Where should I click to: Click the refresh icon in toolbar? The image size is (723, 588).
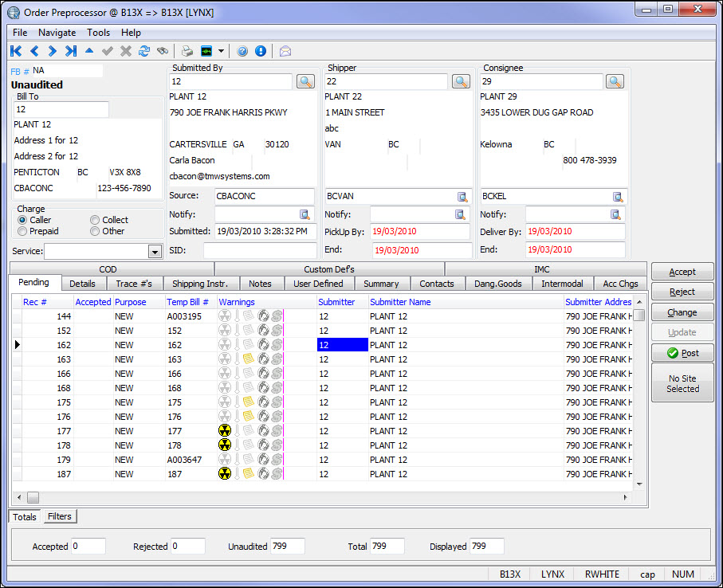click(144, 51)
